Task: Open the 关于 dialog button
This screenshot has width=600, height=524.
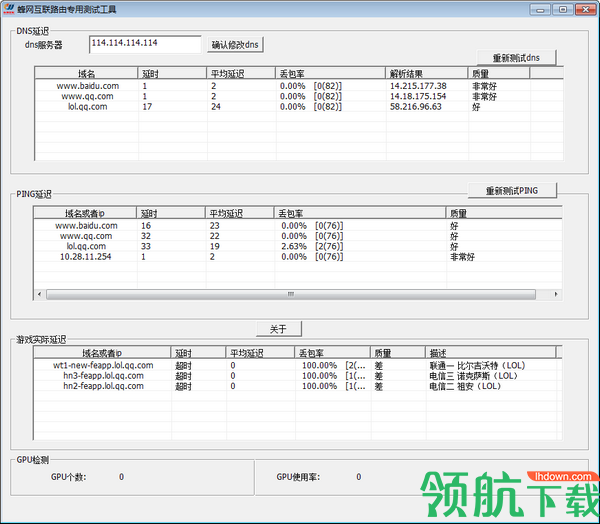Action: 278,329
